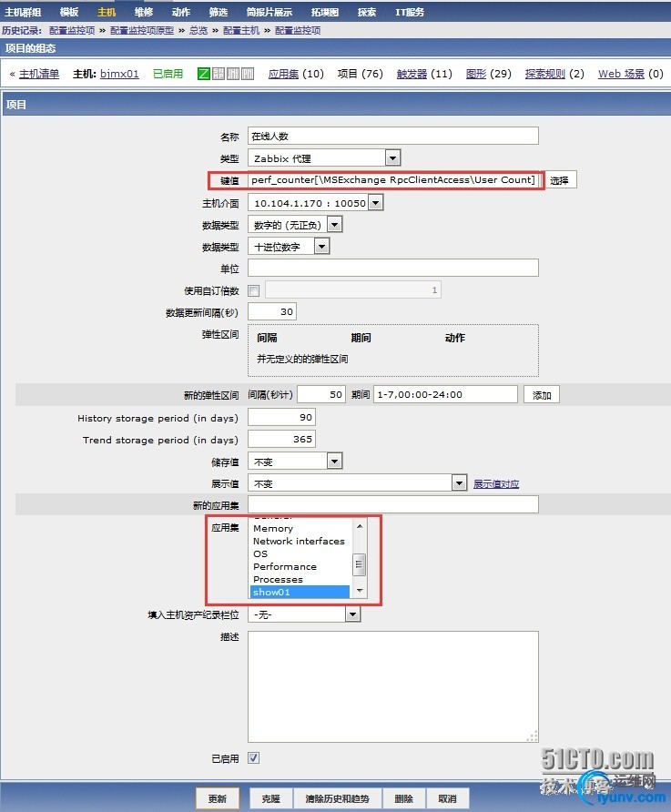Click the 描述 text area
This screenshot has height=812, width=671.
[x=393, y=687]
